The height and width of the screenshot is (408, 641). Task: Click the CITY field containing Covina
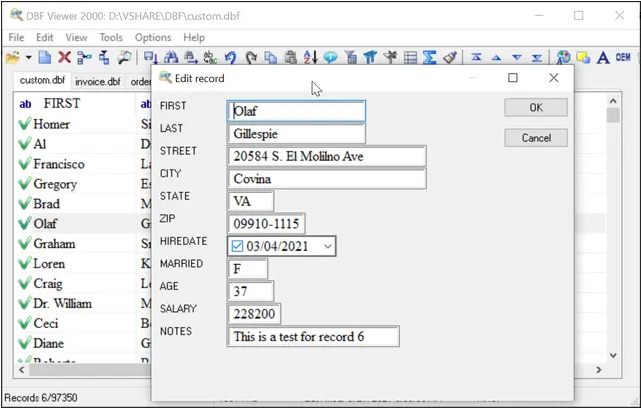pos(326,179)
